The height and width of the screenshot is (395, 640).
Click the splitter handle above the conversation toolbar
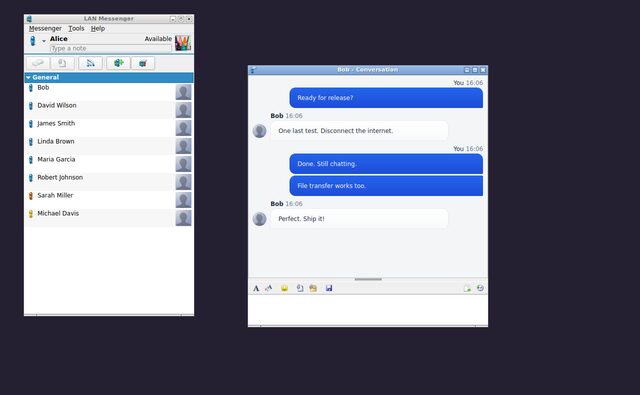368,279
